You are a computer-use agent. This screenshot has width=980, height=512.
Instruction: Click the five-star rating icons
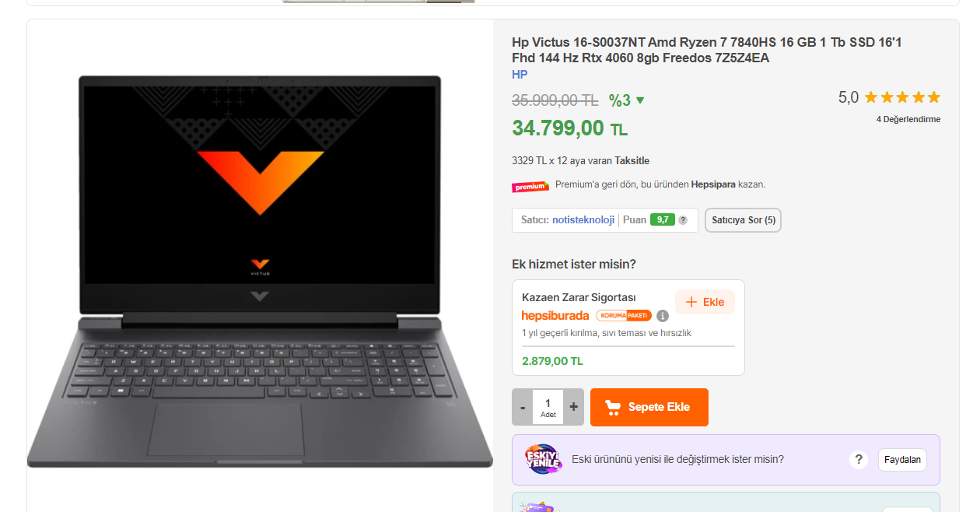[902, 97]
